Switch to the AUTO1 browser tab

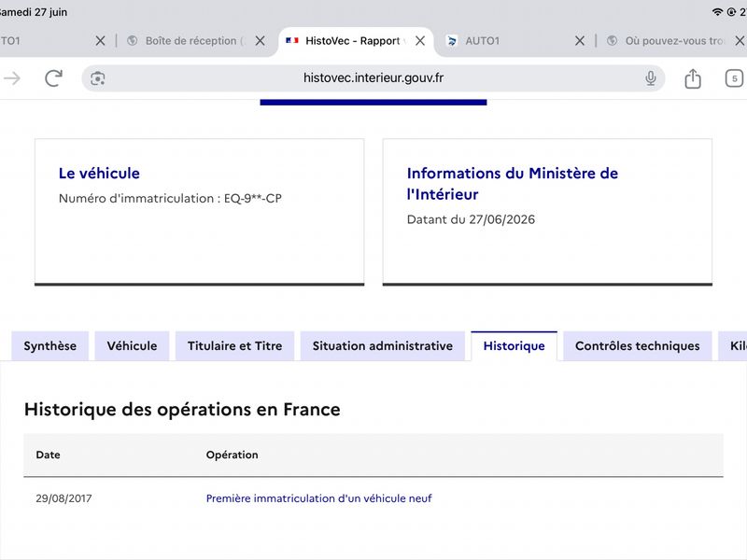point(505,41)
